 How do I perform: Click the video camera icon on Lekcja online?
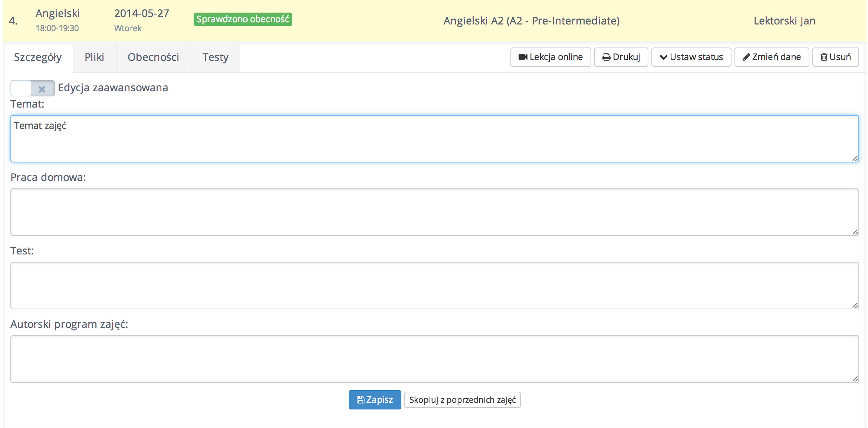[x=523, y=57]
